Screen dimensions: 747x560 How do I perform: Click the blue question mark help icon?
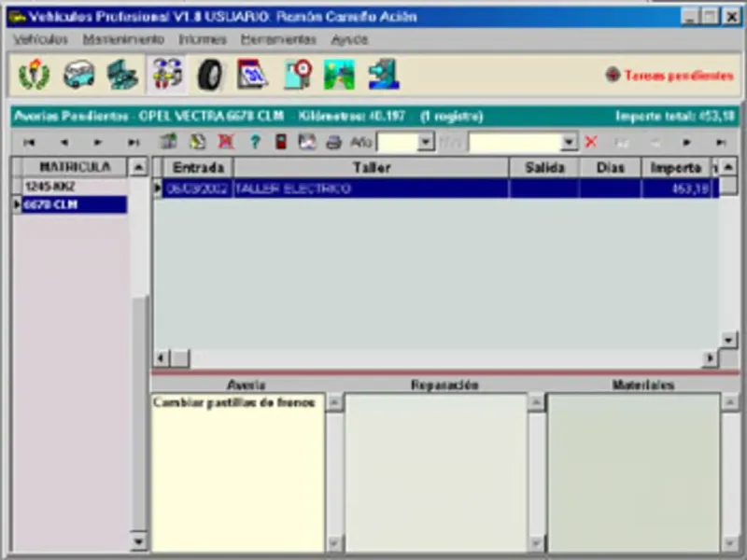click(x=255, y=142)
